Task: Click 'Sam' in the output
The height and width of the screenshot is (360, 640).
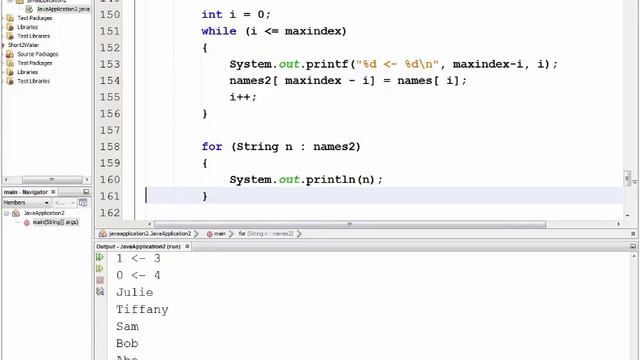Action: click(x=127, y=327)
